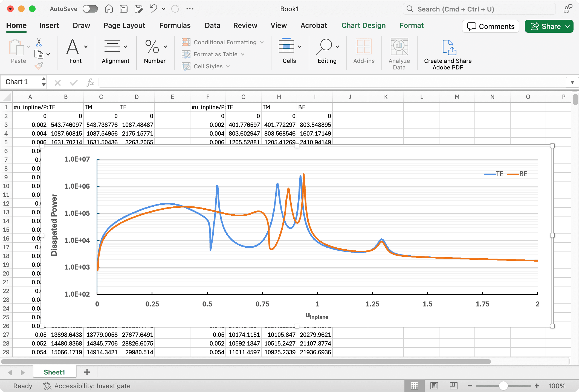Switch to Page Layout view icon
The image size is (579, 392).
(x=434, y=386)
